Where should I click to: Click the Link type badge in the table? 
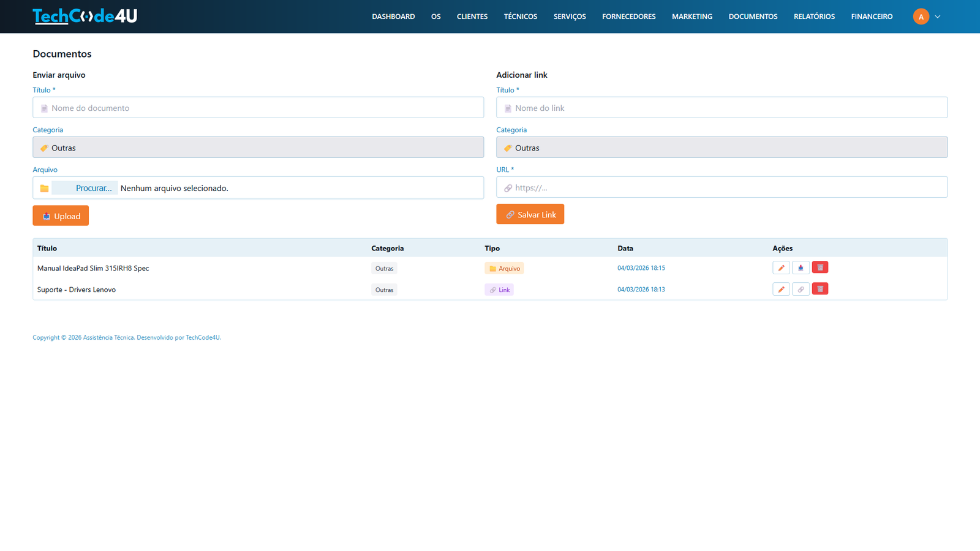(x=499, y=289)
